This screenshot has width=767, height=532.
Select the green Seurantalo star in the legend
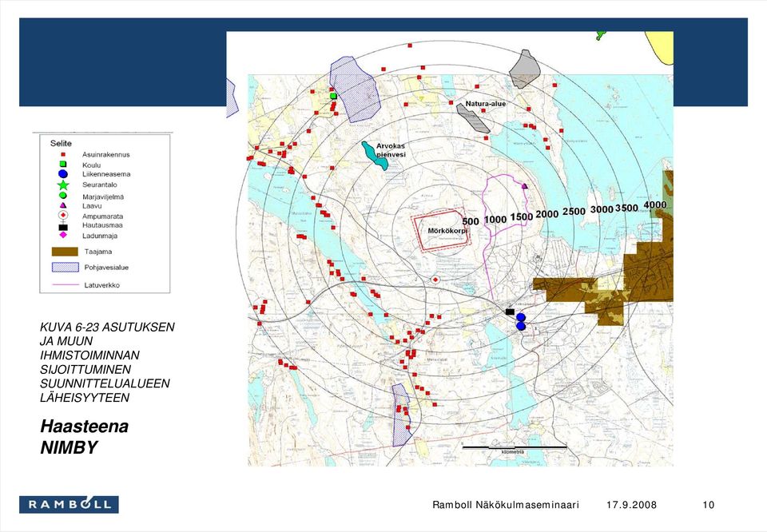[x=63, y=185]
